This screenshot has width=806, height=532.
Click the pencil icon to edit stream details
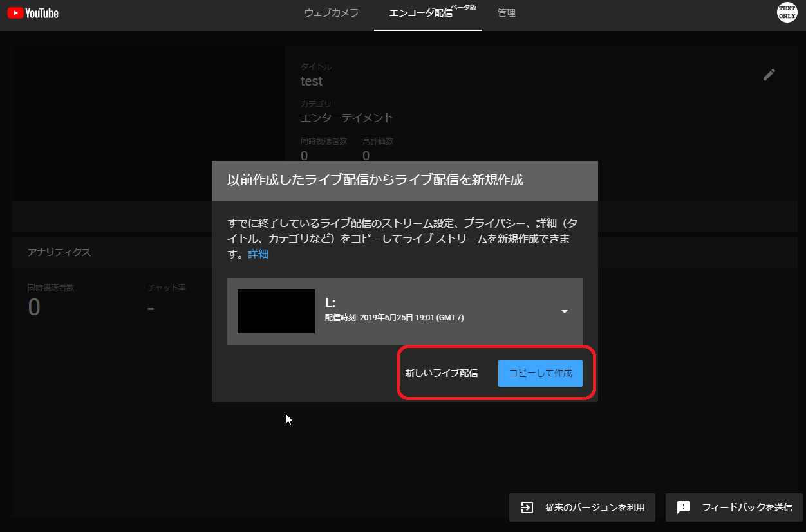click(769, 75)
